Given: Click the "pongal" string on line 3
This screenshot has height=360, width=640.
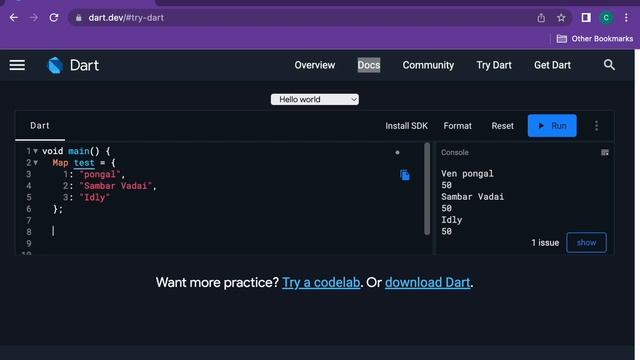Looking at the screenshot, I should 100,175.
